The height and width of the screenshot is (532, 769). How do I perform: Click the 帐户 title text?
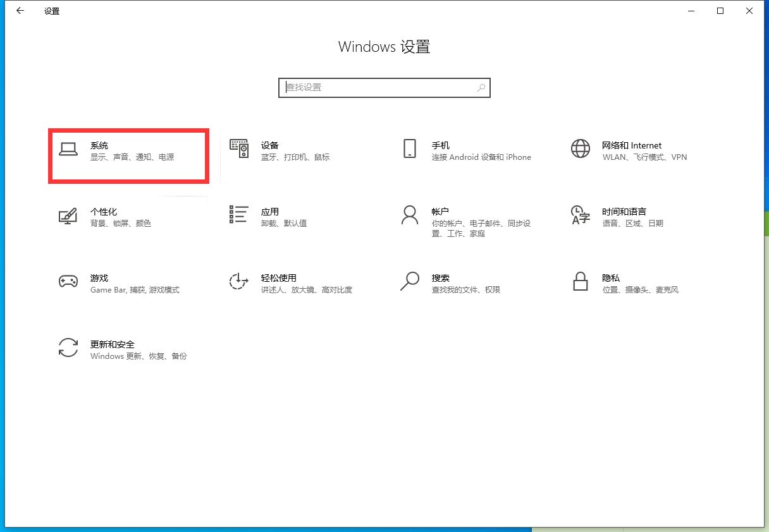pyautogui.click(x=441, y=212)
